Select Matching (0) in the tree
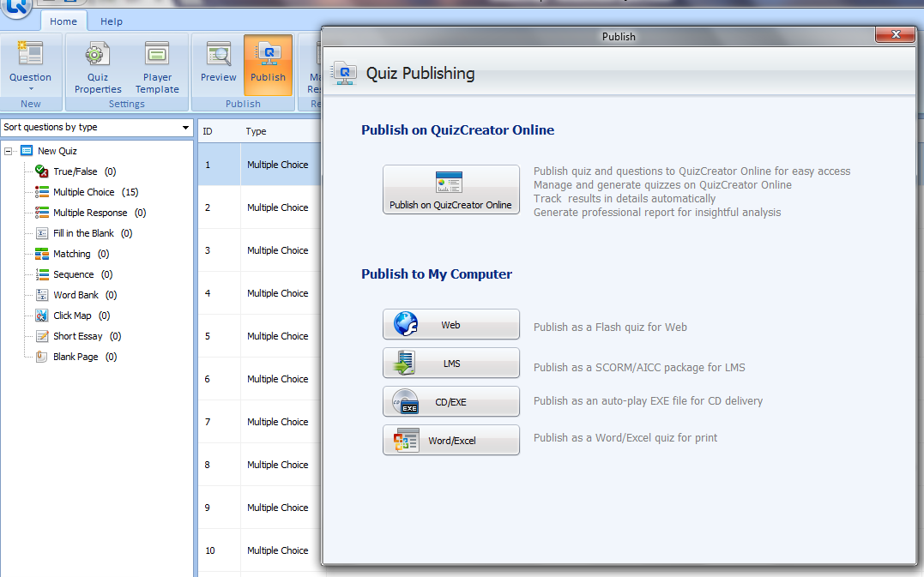Image resolution: width=924 pixels, height=577 pixels. tap(82, 254)
